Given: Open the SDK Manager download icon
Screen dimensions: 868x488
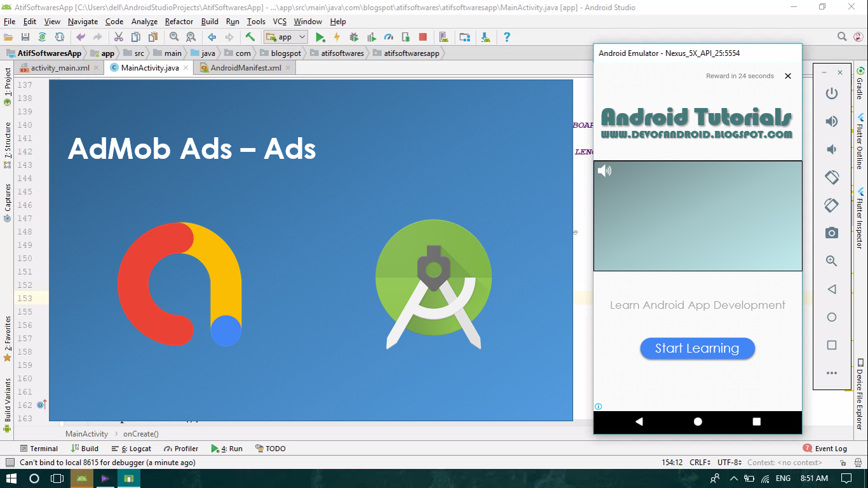Looking at the screenshot, I should tap(485, 37).
